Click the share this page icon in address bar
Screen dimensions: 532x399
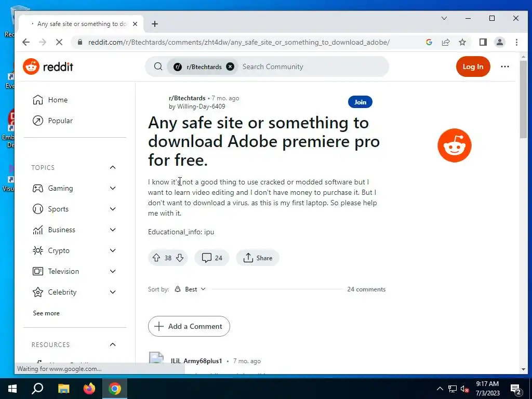coord(445,42)
